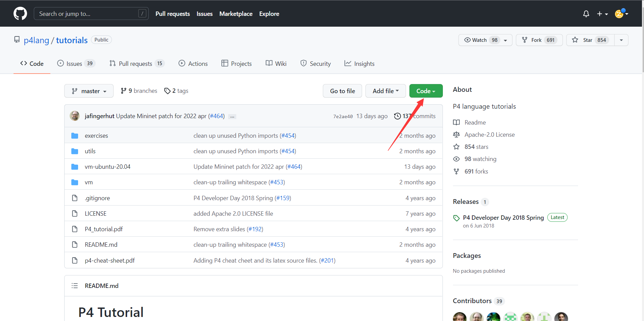Open the README.md table of contents icon

tap(75, 286)
